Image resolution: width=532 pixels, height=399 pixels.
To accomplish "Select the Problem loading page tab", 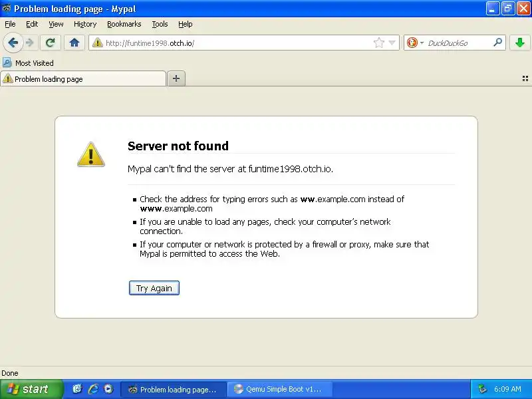I will pos(84,79).
